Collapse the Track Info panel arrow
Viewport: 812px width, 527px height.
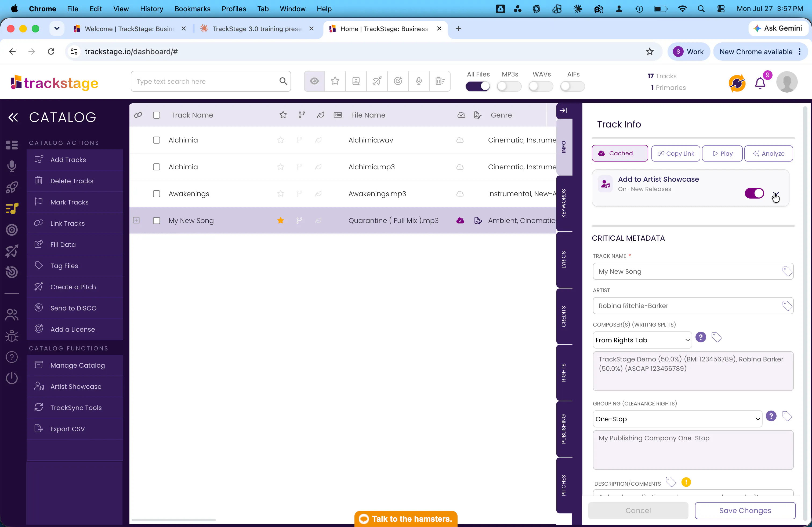(564, 111)
